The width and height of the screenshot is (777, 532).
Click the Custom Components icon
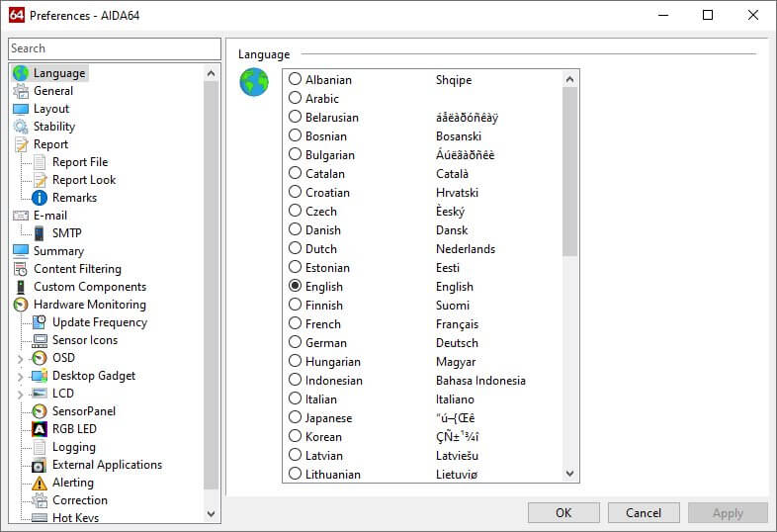(x=21, y=287)
